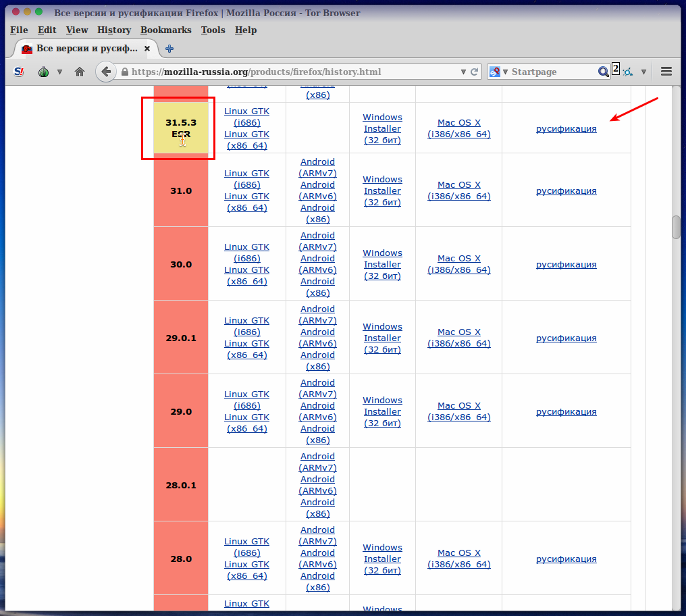Download Android (ARMv7) for version 28.0.1

tap(317, 461)
